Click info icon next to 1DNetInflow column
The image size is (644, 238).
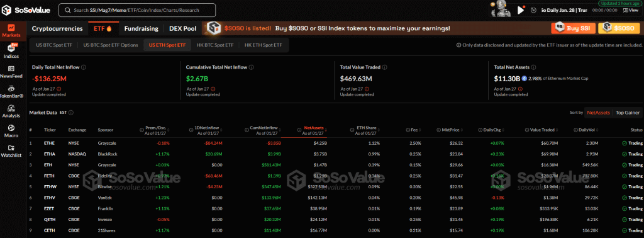click(x=191, y=130)
